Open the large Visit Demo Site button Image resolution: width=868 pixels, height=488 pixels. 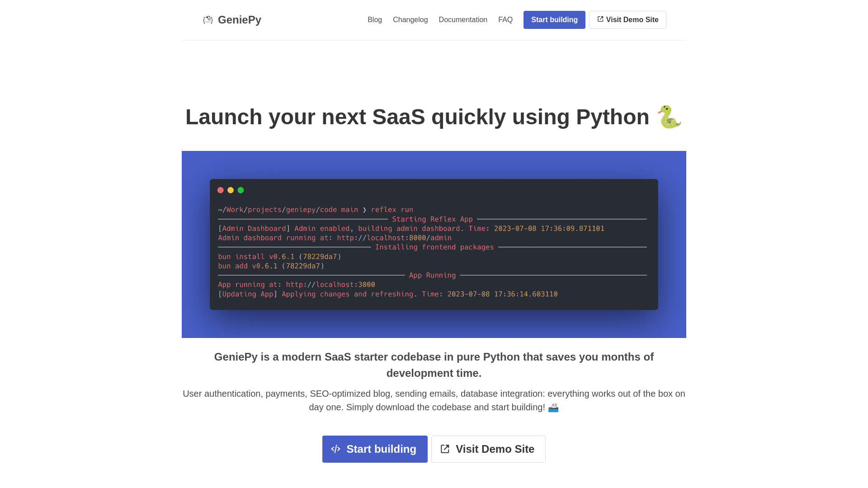(x=495, y=449)
